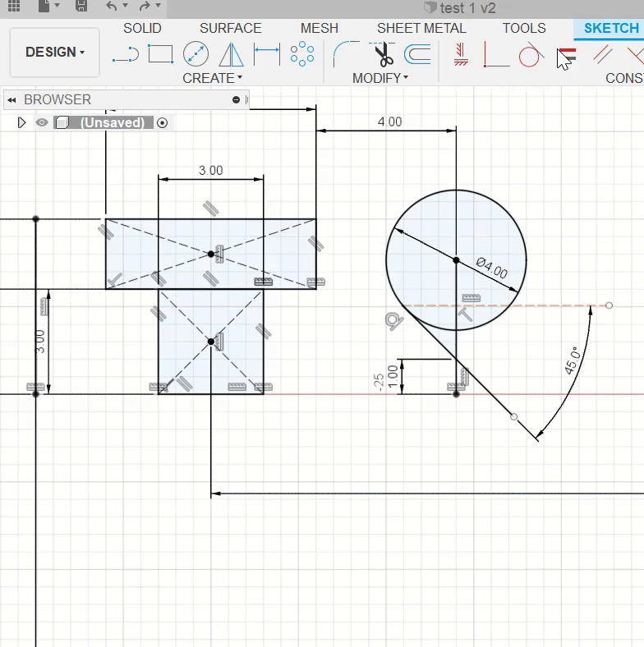Minimize the BROWSER panel round button
The height and width of the screenshot is (647, 644).
236,100
